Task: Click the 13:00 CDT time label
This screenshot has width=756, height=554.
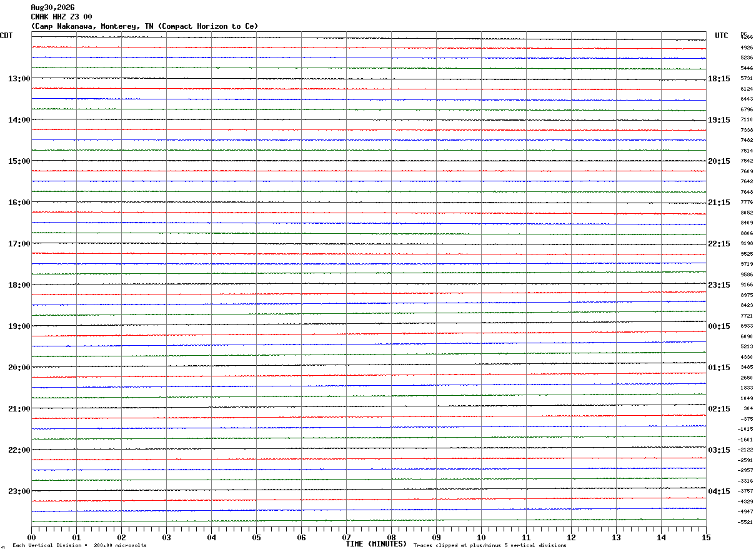Action: (x=19, y=79)
